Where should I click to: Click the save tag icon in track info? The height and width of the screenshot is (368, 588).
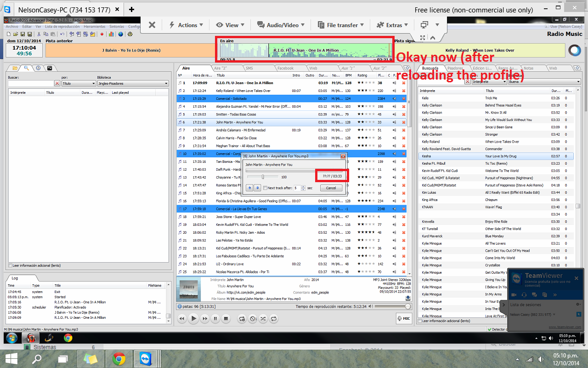(408, 298)
